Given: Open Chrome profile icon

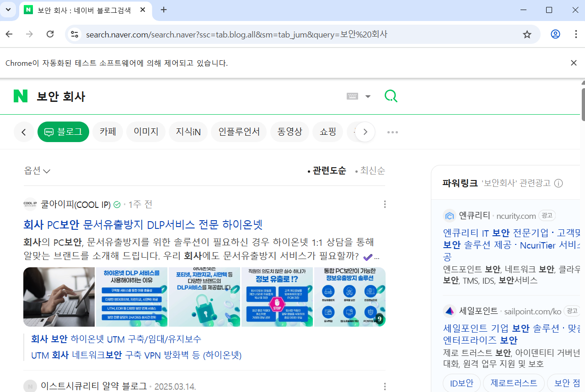Looking at the screenshot, I should pyautogui.click(x=555, y=34).
